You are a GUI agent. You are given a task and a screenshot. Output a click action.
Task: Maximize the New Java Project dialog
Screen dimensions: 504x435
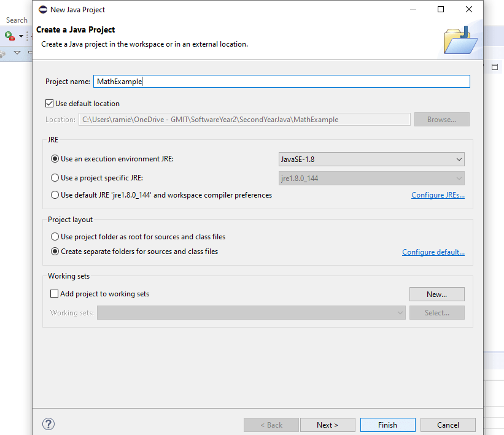[440, 9]
